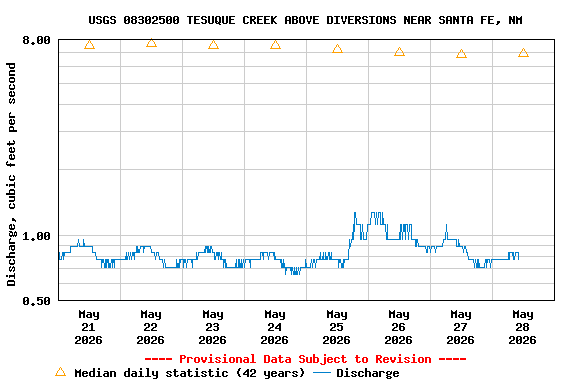Screen dimensions: 576x384
Task: Click the 8.00 y-axis label
Action: 36,40
